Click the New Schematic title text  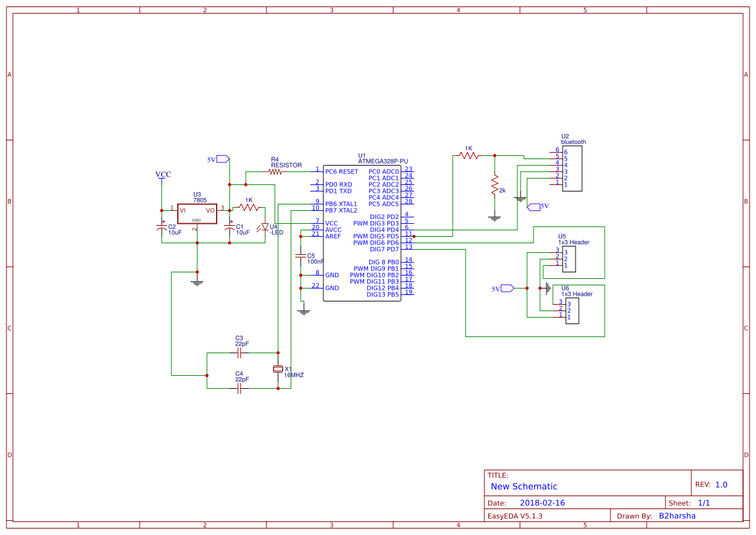(x=524, y=486)
